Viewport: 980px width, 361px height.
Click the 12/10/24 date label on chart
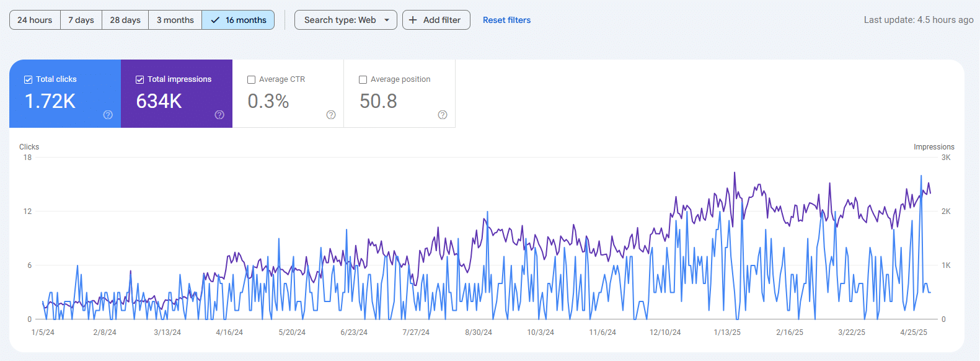coord(665,332)
